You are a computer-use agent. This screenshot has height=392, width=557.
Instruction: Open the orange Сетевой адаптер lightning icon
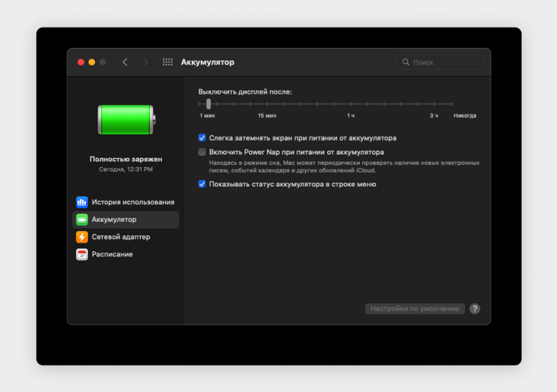coord(82,237)
